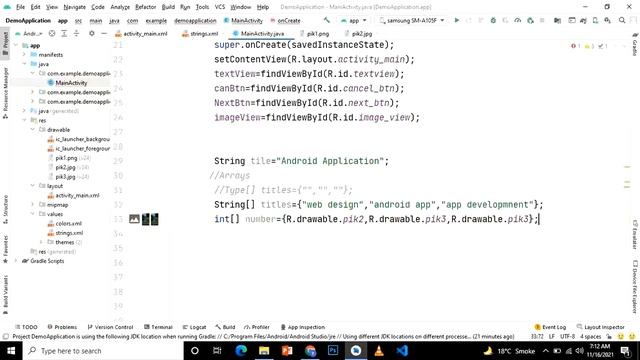This screenshot has width=640, height=360.
Task: Open the samsung SM-A105F device dropdown
Action: pyautogui.click(x=411, y=20)
